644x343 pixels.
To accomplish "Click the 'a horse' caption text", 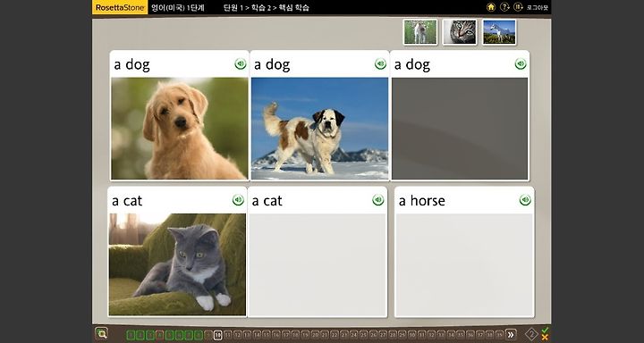I will tap(422, 201).
